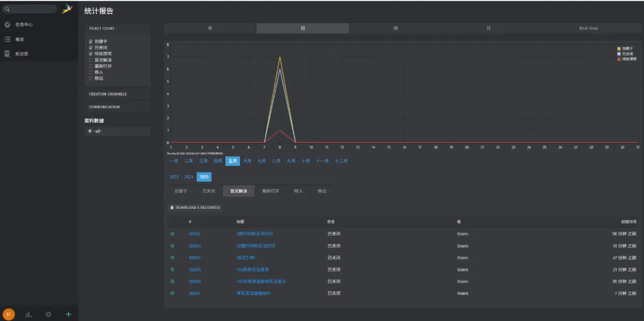Select month 四月 below the chart
This screenshot has height=321, width=644.
(x=218, y=161)
